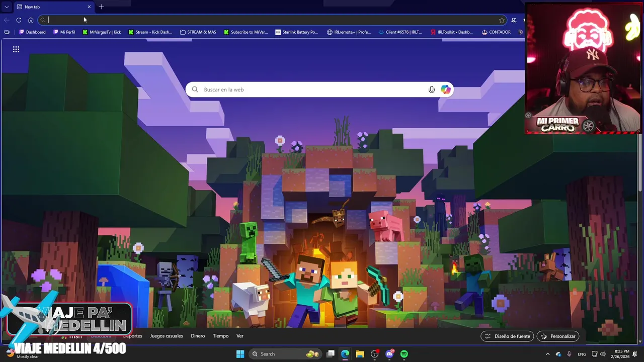Open a new tab with plus button
644x362 pixels.
(x=101, y=7)
